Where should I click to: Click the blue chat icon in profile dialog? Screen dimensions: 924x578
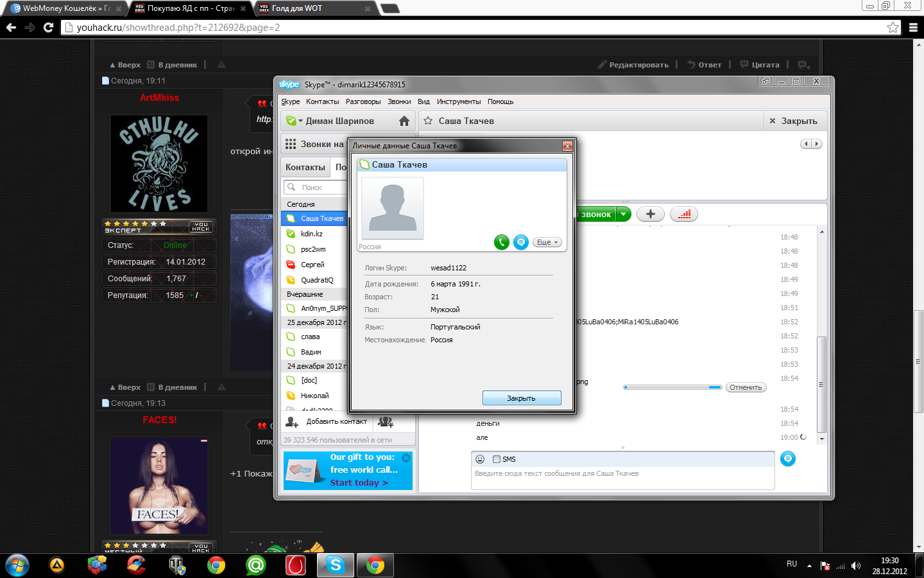pos(521,242)
